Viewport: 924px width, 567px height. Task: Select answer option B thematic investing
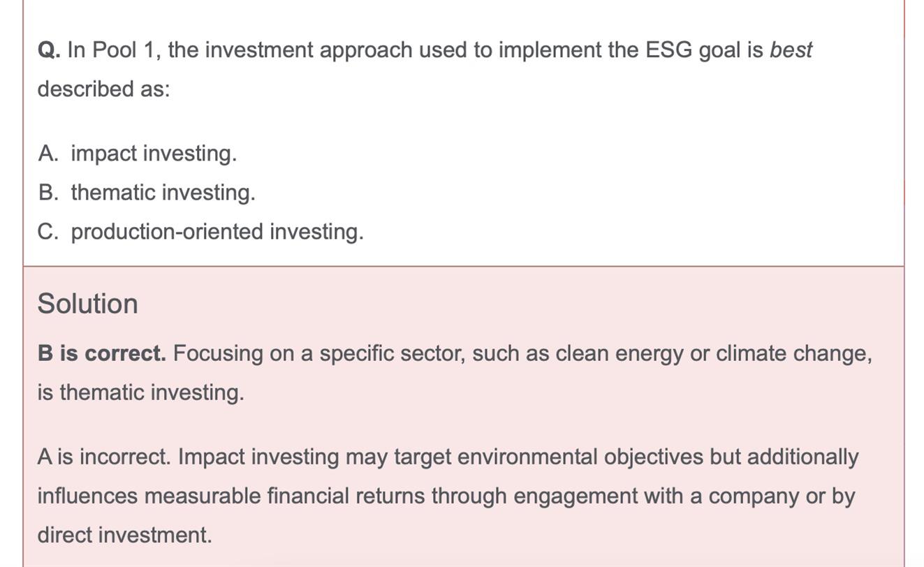point(163,192)
